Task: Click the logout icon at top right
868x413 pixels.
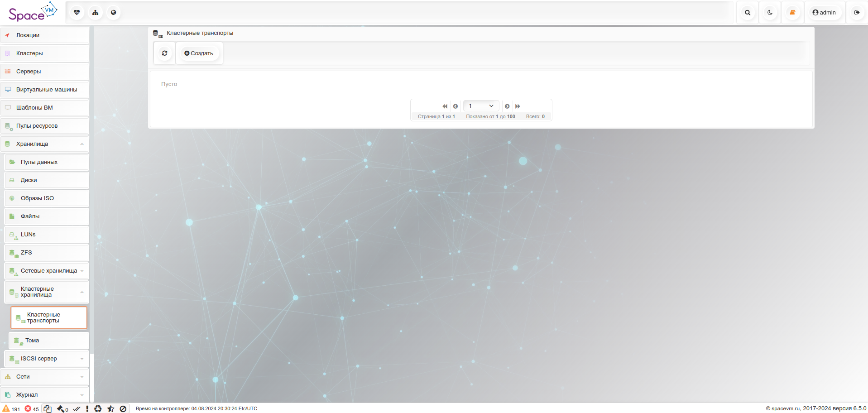Action: point(857,13)
